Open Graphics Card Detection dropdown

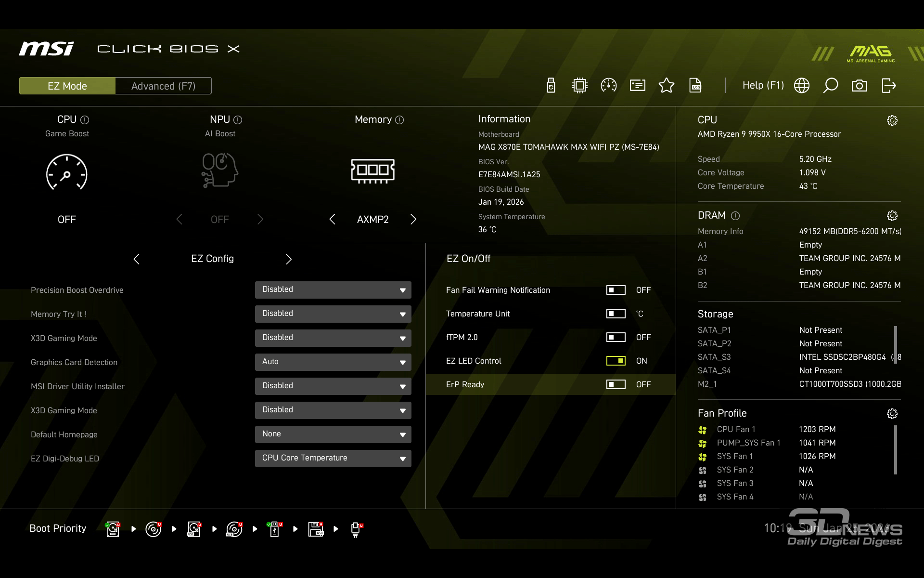pos(333,362)
